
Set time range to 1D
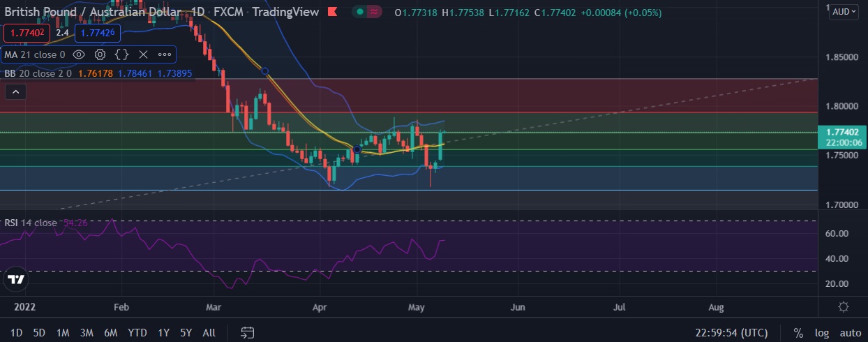16,333
